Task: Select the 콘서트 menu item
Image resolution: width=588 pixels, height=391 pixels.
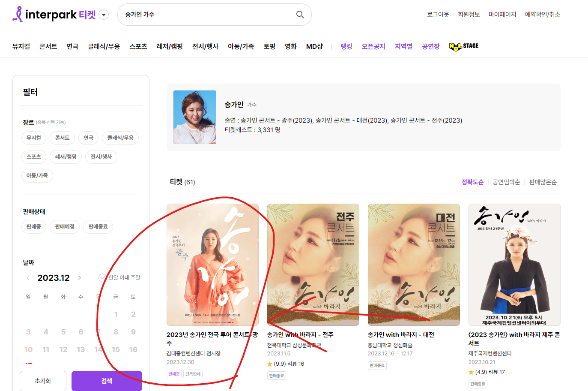Action: (x=48, y=46)
